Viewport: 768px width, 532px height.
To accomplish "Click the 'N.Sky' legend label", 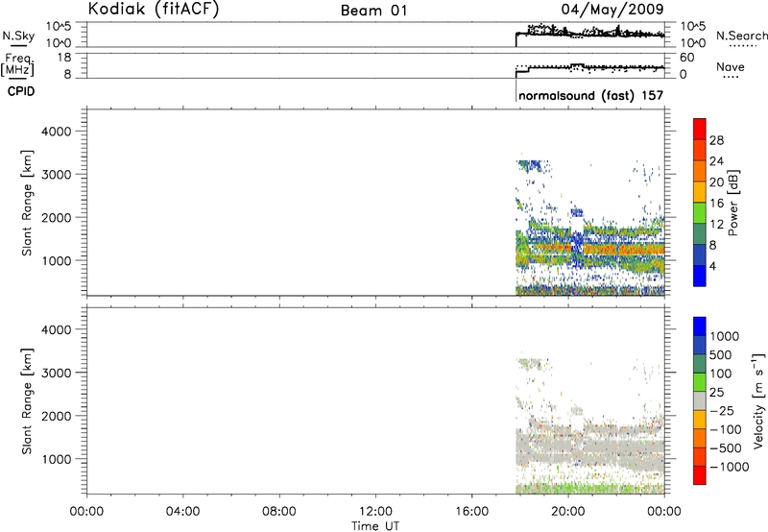I will tap(18, 36).
